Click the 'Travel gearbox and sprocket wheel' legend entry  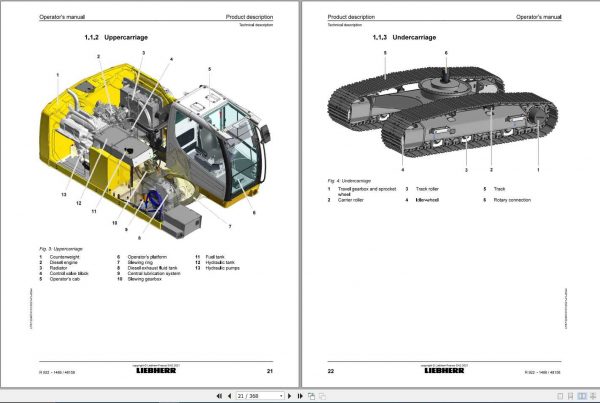pyautogui.click(x=367, y=191)
